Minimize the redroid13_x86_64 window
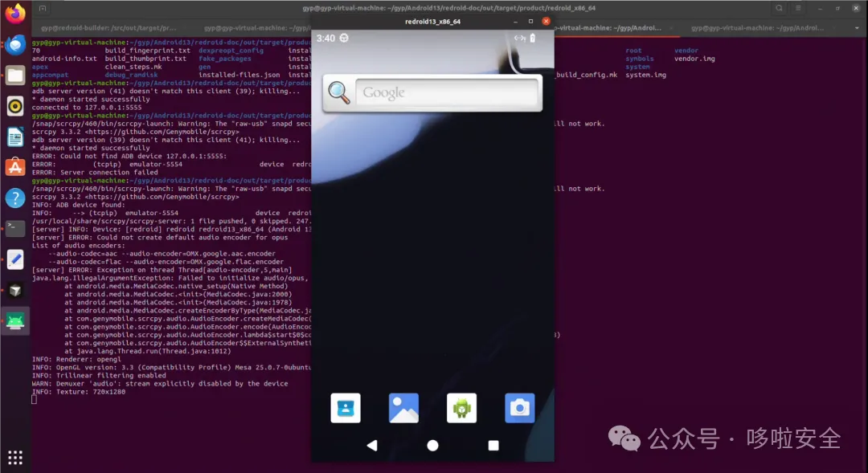This screenshot has width=868, height=473. (x=515, y=21)
